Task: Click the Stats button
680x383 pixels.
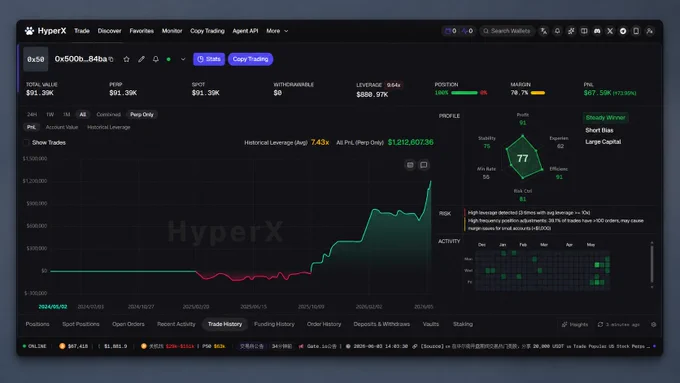Action: [x=209, y=59]
